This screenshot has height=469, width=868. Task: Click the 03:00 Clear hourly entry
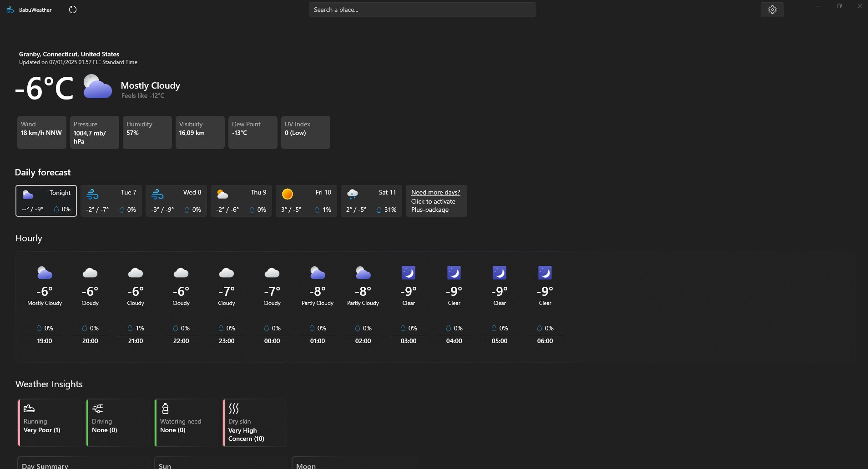tap(409, 305)
